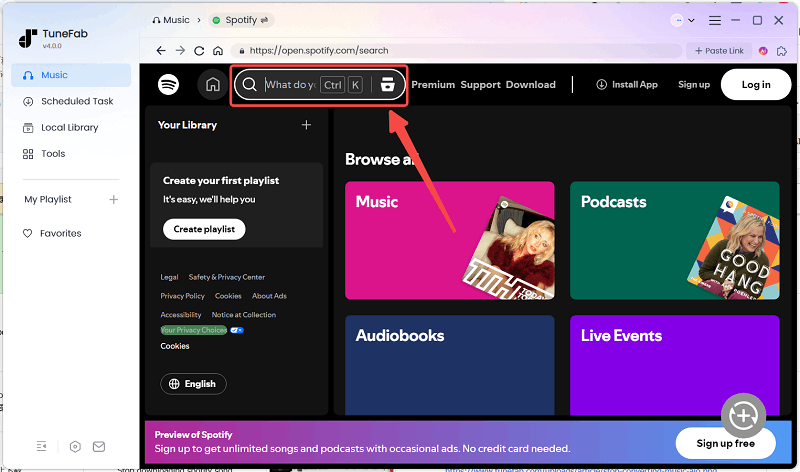
Task: Open the settings hexagon icon in sidebar
Action: coord(75,446)
